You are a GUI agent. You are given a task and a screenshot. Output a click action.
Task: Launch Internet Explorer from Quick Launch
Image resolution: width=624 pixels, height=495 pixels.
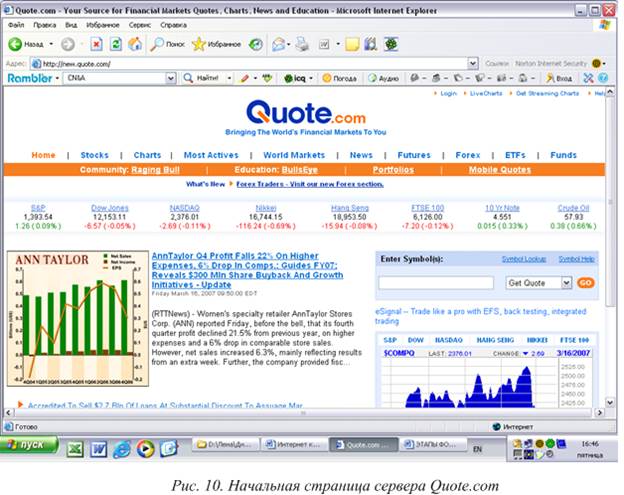(x=121, y=449)
